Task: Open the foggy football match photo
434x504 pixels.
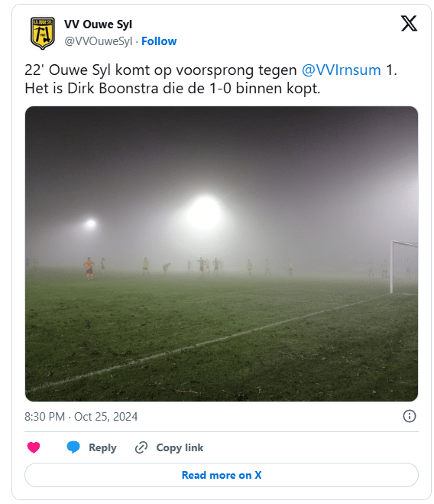Action: (x=222, y=254)
